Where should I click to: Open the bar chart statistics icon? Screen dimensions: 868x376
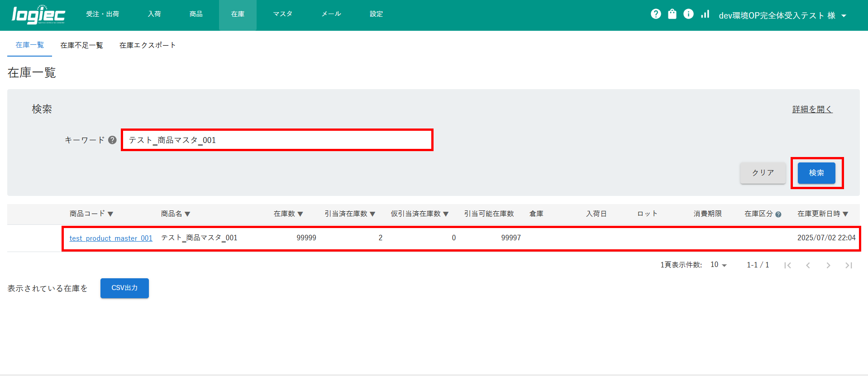(705, 14)
